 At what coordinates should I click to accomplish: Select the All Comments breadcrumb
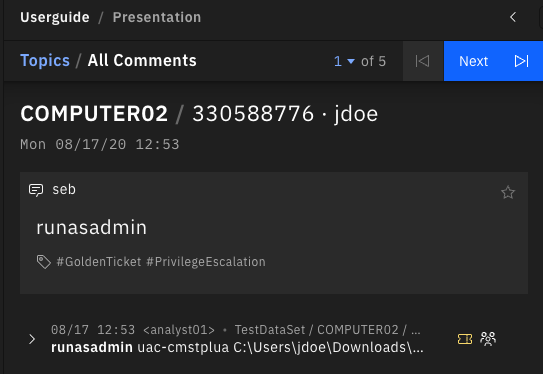click(x=142, y=61)
